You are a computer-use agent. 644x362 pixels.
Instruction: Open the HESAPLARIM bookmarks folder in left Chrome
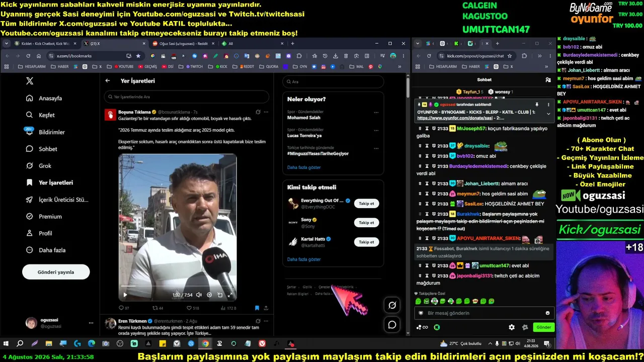point(32,66)
